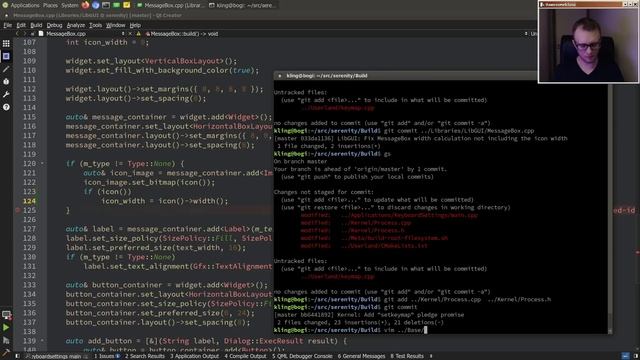Switch to kling@bogi terminal taskbar window
The width and height of the screenshot is (640, 360).
[242, 5]
